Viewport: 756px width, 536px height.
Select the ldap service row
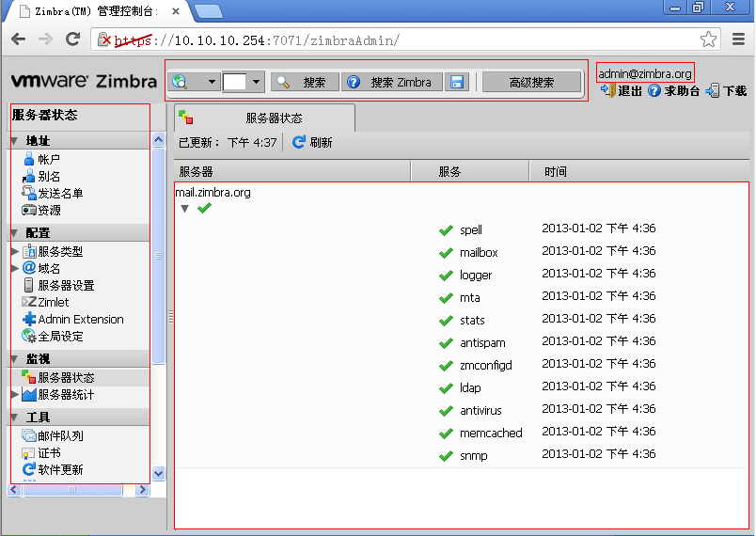462,387
